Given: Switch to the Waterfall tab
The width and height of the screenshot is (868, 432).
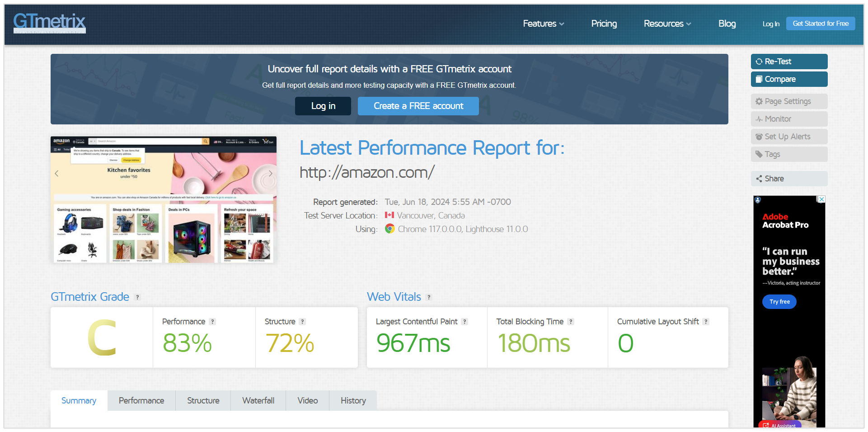Looking at the screenshot, I should [x=258, y=400].
